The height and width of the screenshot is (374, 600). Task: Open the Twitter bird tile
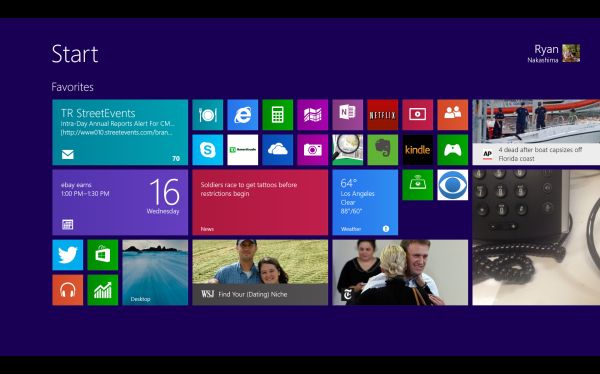68,255
